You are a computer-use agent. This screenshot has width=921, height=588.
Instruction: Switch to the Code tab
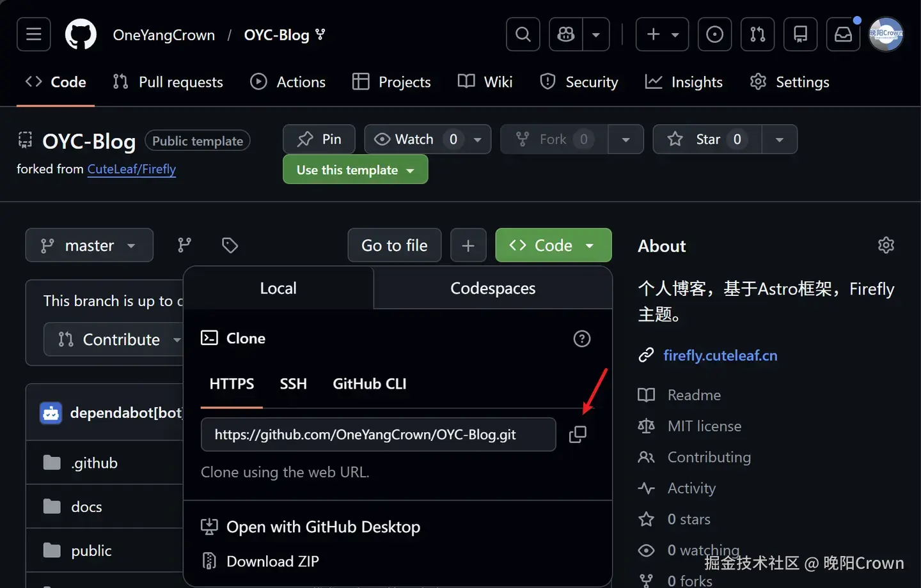(x=56, y=82)
